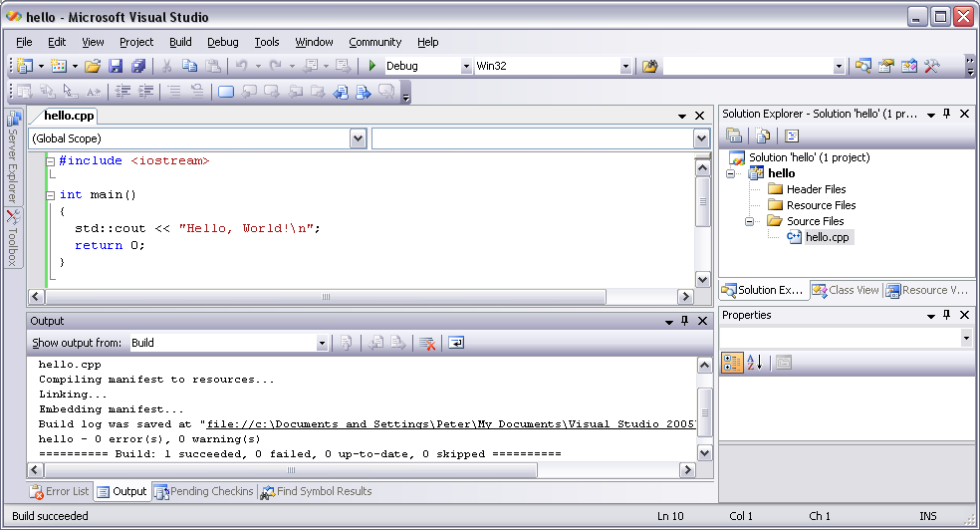Click the Open File folder icon
This screenshot has height=530, width=980.
(x=92, y=66)
